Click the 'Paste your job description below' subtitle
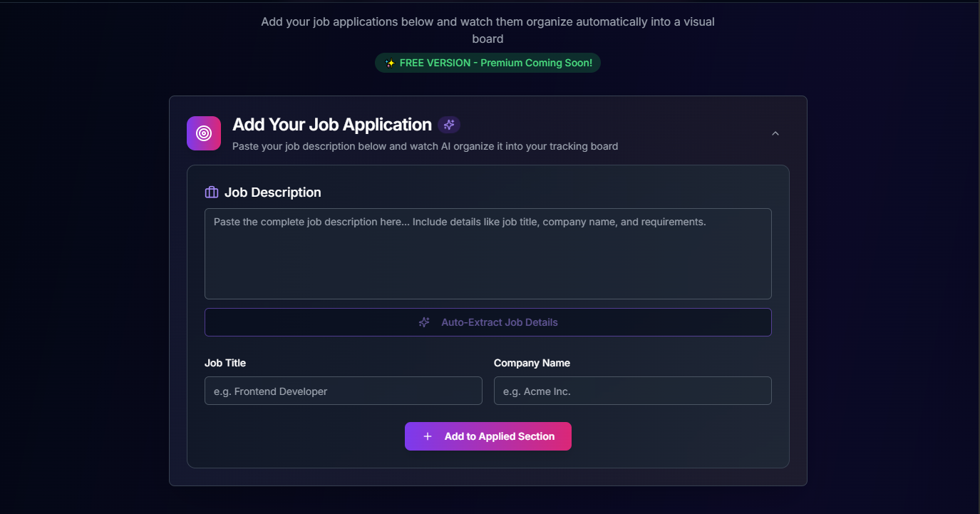Screen dimensions: 980x514 tap(425, 146)
